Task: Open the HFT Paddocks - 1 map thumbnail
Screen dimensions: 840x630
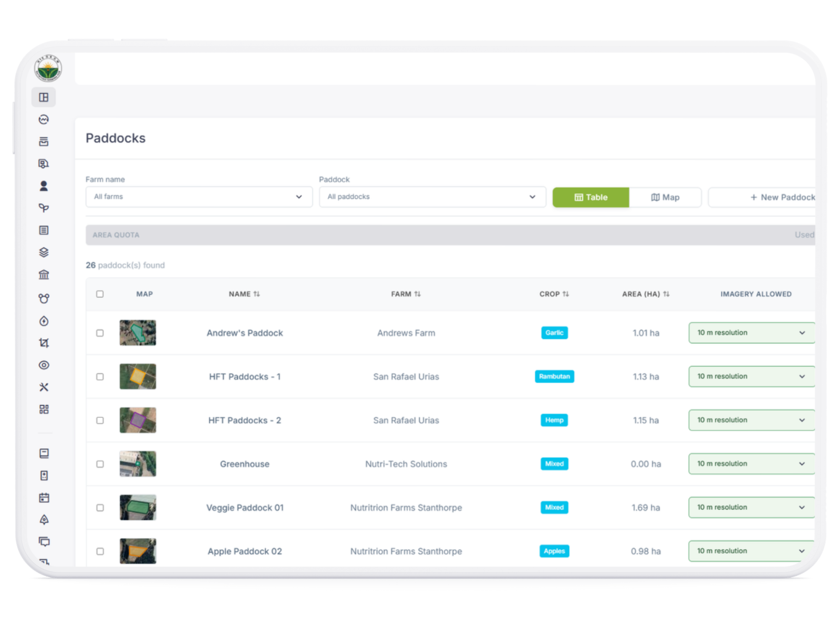Action: [x=138, y=377]
